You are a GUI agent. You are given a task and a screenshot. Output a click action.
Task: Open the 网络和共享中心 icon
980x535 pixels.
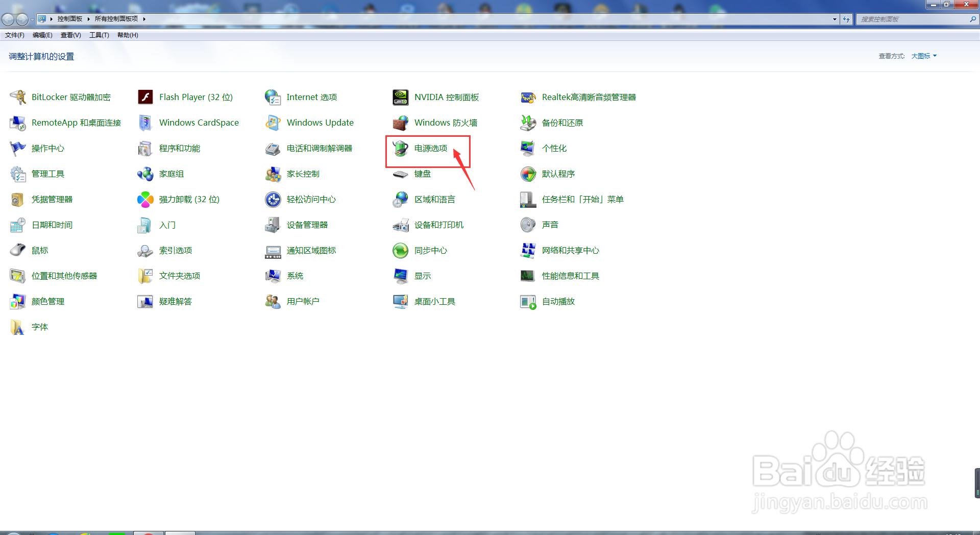pyautogui.click(x=528, y=250)
